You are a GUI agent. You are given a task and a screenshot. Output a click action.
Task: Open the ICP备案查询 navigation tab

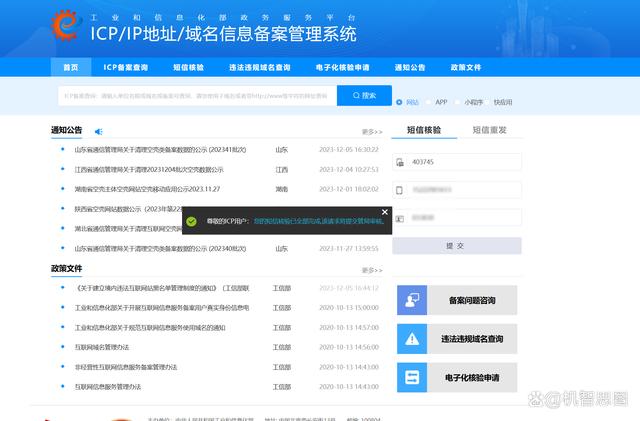tap(126, 68)
